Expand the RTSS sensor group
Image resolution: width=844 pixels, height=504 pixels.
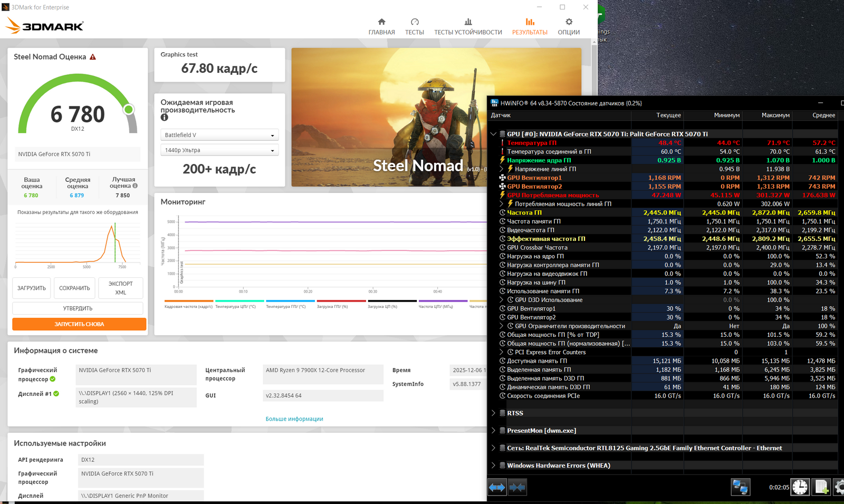(494, 413)
